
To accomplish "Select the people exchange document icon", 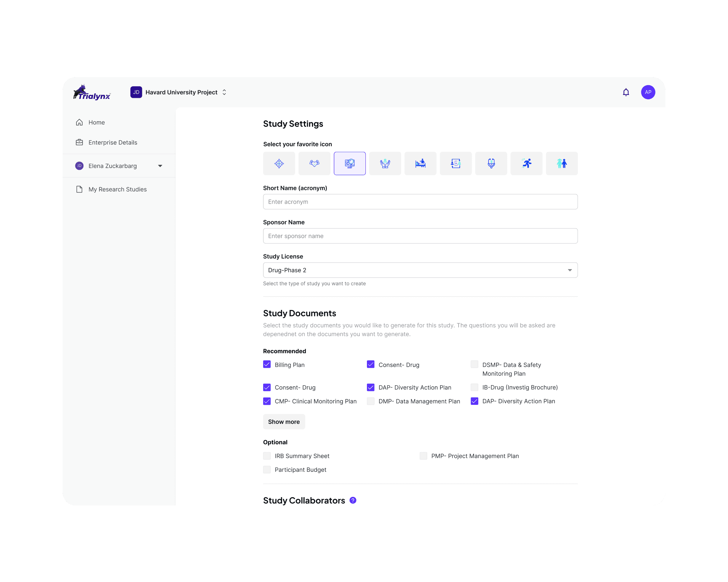I will coord(455,163).
